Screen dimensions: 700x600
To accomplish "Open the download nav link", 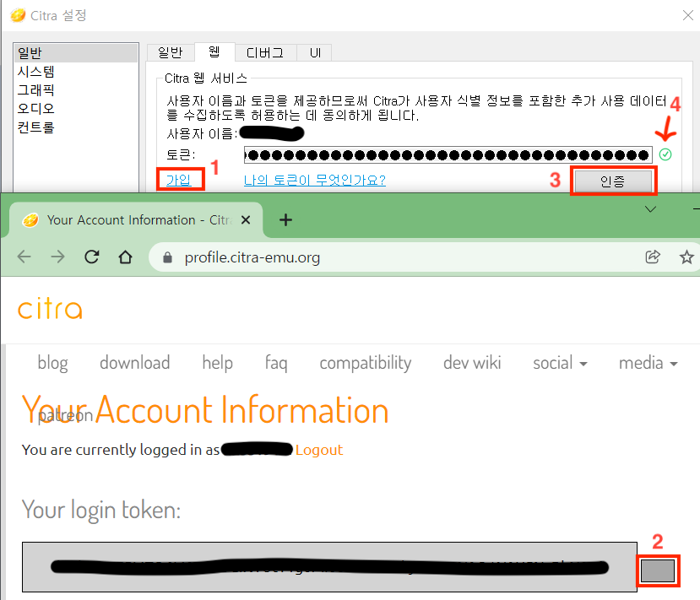I will [135, 363].
